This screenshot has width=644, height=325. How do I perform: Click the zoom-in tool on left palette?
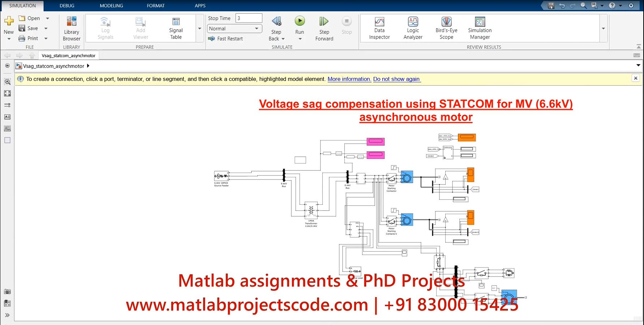[7, 82]
